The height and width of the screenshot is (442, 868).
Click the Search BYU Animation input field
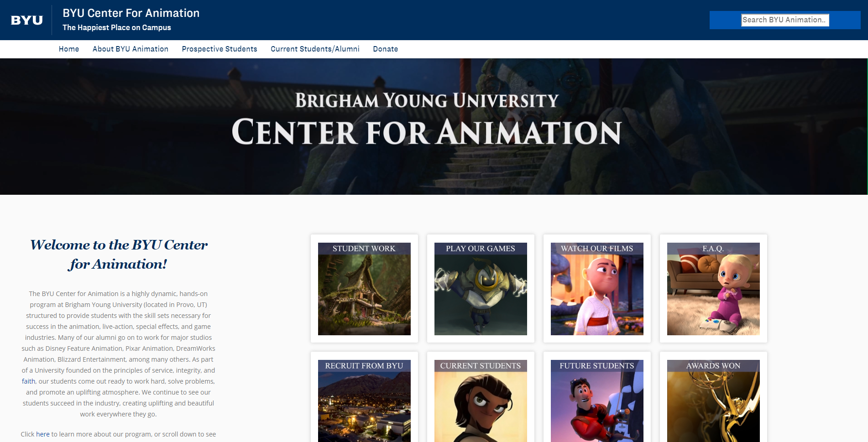pyautogui.click(x=785, y=20)
